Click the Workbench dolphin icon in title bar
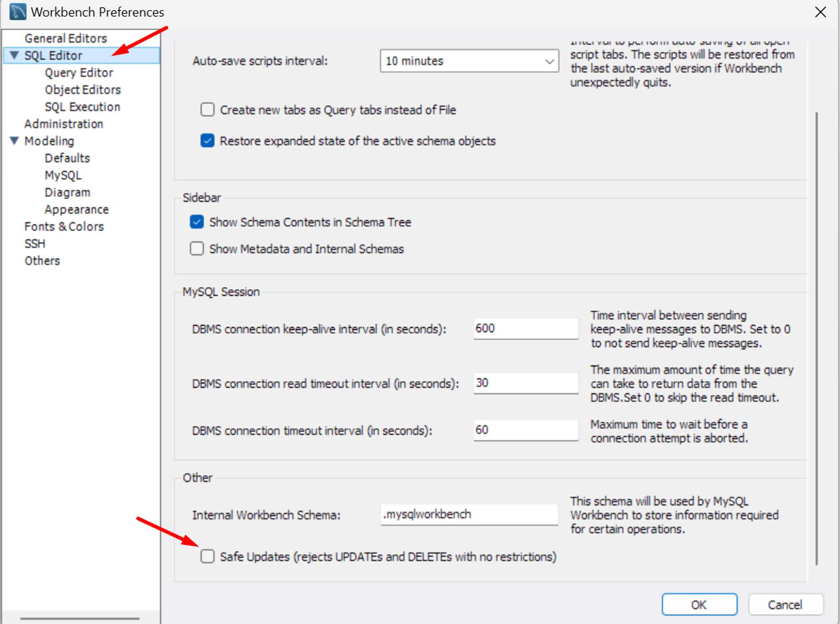Viewport: 840px width, 624px height. point(18,12)
